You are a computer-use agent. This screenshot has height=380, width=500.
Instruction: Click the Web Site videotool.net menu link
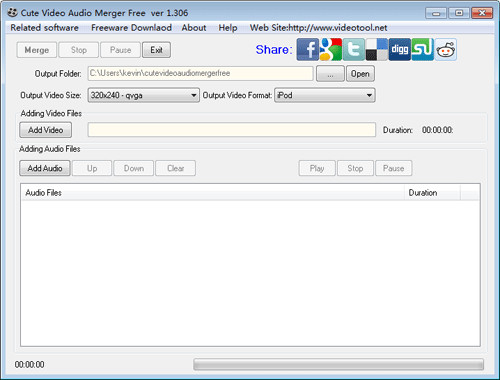(318, 28)
